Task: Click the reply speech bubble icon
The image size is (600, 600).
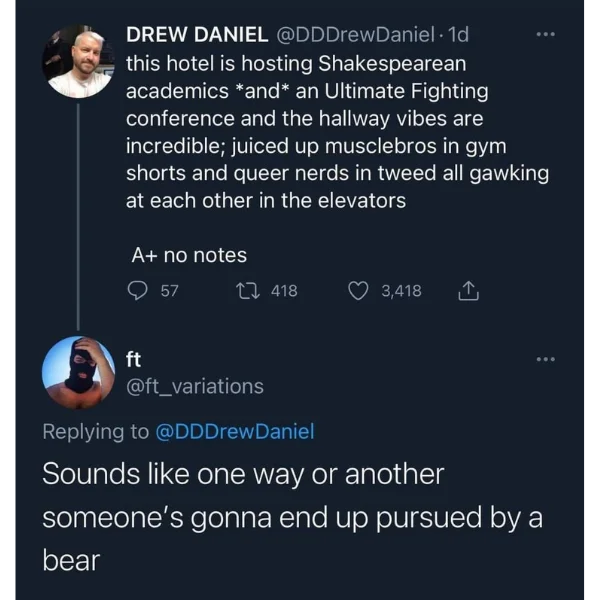Action: [x=137, y=290]
